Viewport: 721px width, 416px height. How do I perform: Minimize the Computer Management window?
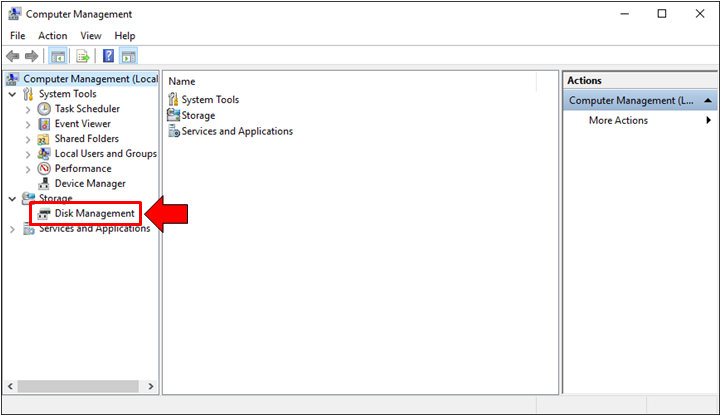coord(624,14)
